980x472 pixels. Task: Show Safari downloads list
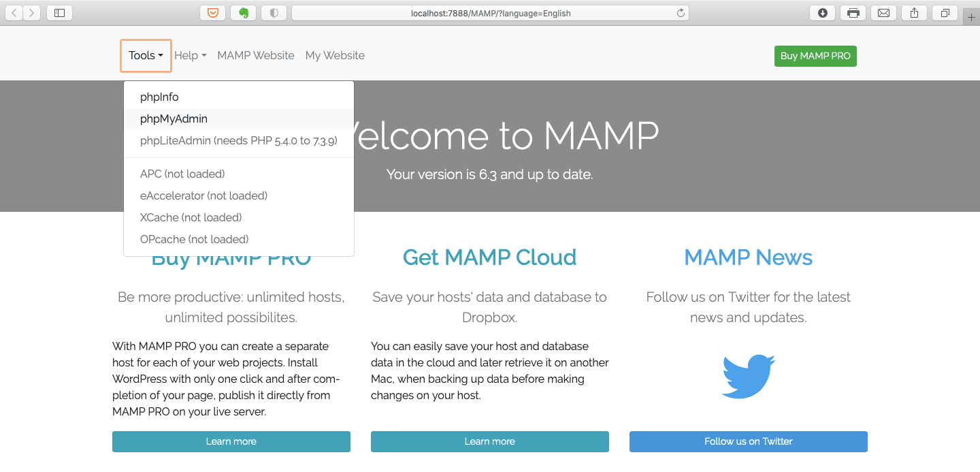pyautogui.click(x=822, y=13)
